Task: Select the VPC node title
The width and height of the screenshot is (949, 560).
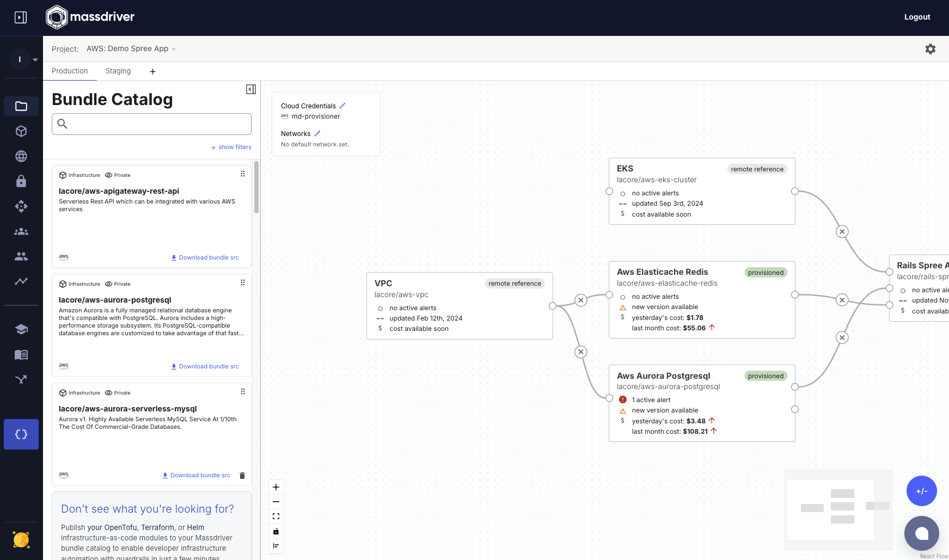Action: (x=383, y=283)
